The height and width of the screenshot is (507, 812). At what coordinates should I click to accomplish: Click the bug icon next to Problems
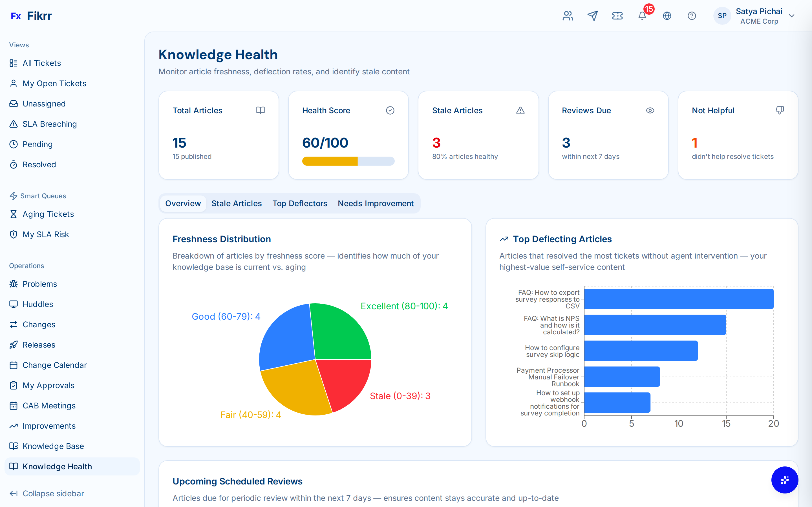[14, 284]
